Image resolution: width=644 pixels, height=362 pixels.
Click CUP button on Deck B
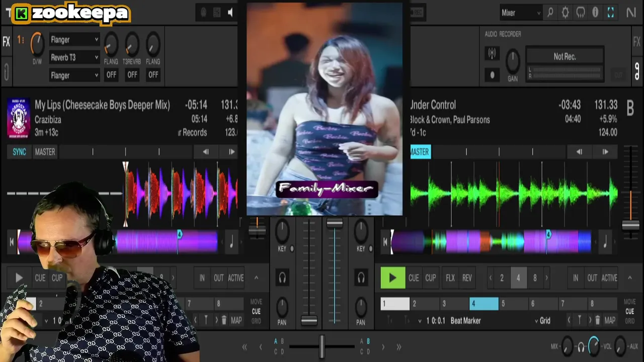click(x=430, y=278)
